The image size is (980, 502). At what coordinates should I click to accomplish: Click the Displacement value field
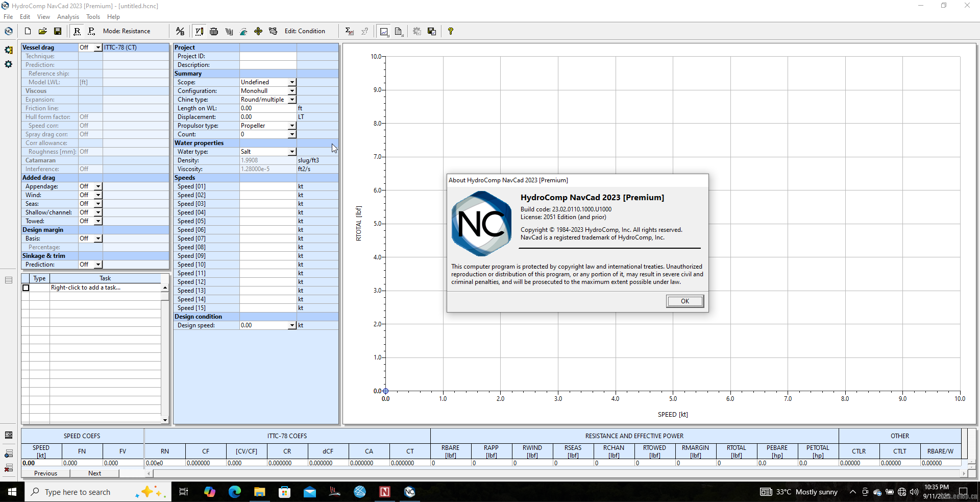click(x=268, y=117)
